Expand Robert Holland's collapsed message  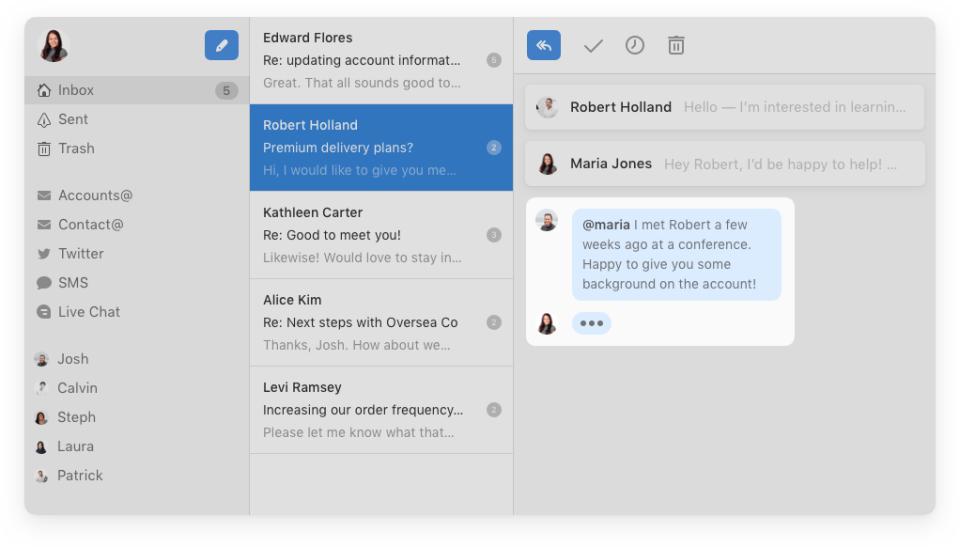click(724, 107)
